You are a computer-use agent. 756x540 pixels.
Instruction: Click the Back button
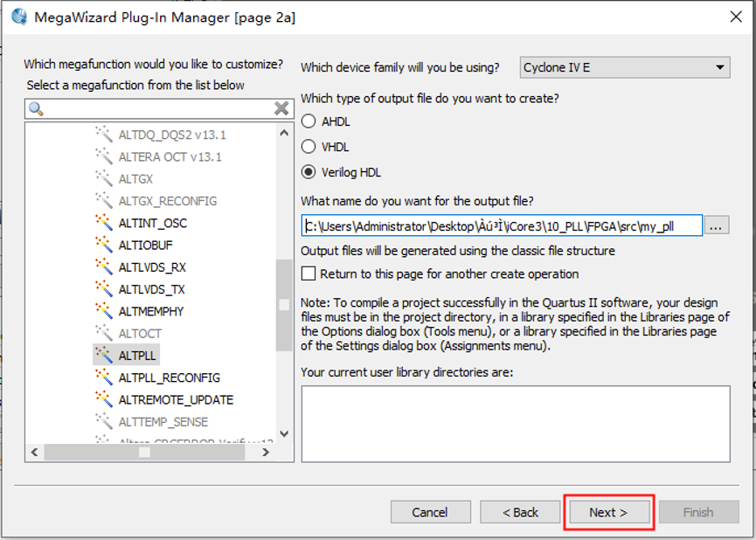click(x=520, y=512)
